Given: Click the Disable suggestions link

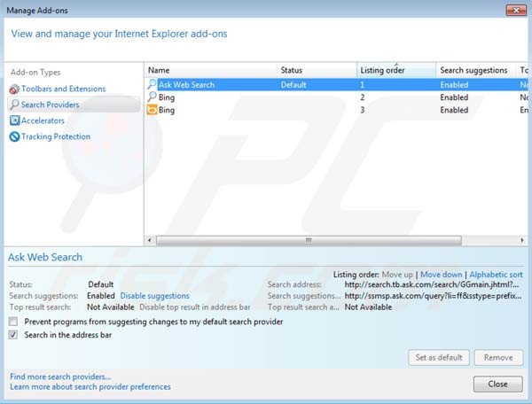Looking at the screenshot, I should pyautogui.click(x=154, y=296).
